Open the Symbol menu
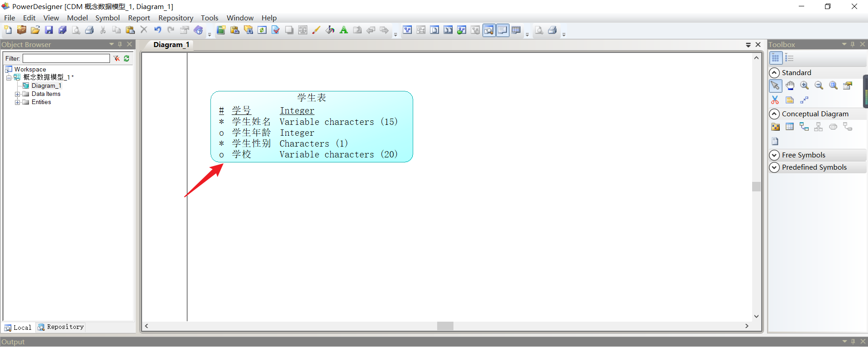The image size is (868, 347). (107, 18)
